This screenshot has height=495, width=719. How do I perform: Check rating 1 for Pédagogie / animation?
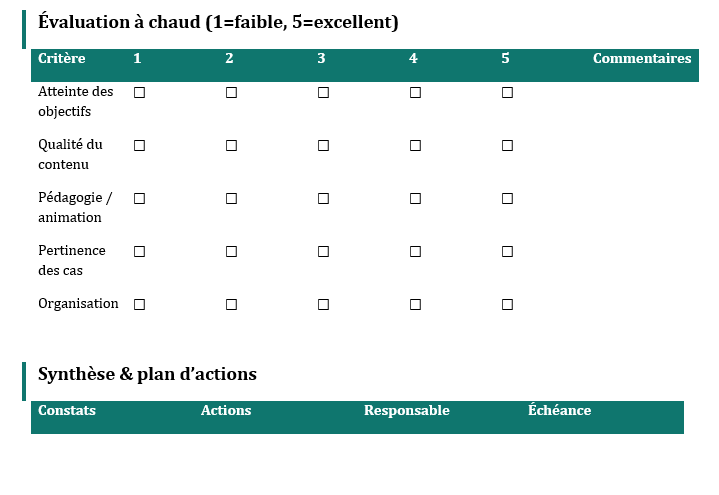pyautogui.click(x=139, y=198)
